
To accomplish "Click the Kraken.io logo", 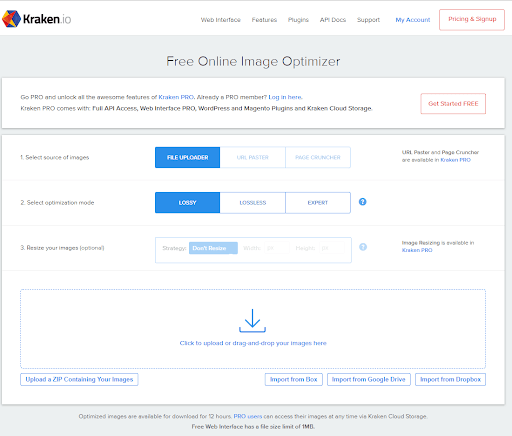I will pos(37,19).
